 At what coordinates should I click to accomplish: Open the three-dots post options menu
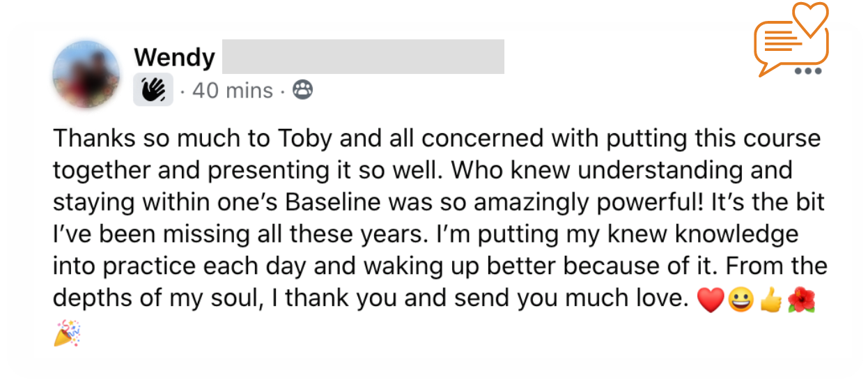coord(808,70)
